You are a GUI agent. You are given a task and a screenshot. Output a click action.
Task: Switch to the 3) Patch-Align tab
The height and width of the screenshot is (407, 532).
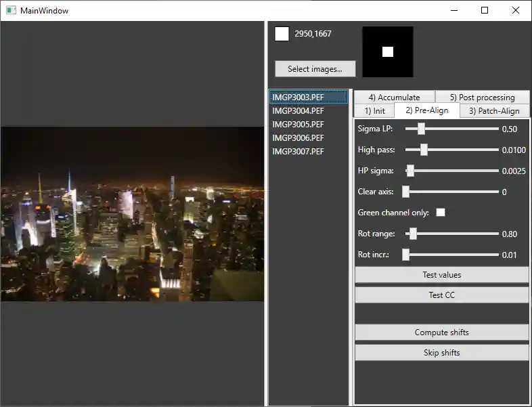pos(493,111)
